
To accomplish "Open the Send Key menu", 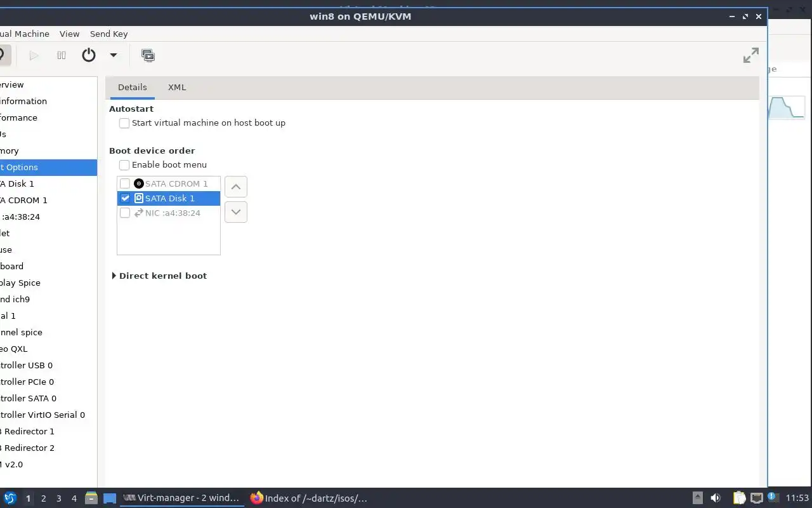I will 108,34.
